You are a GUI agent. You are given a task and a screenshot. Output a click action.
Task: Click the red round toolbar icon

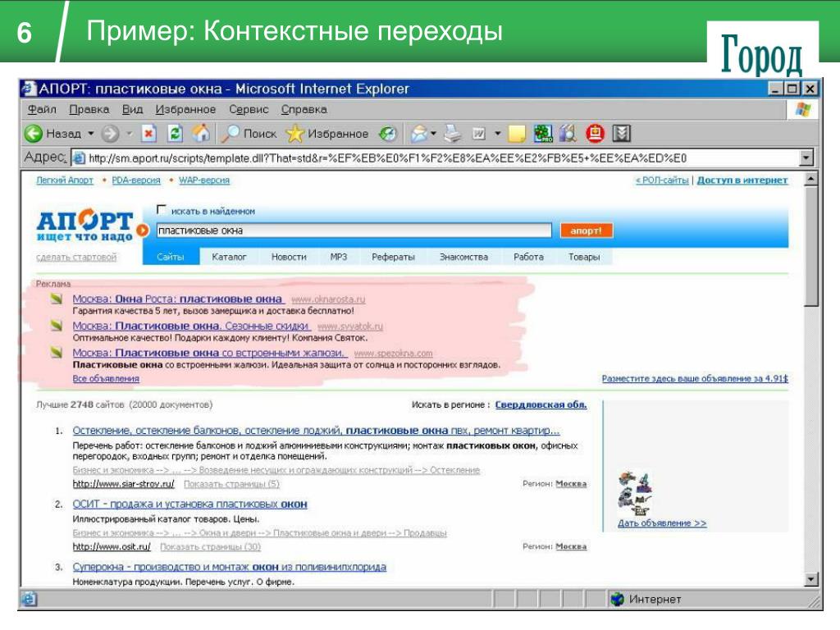(x=595, y=134)
